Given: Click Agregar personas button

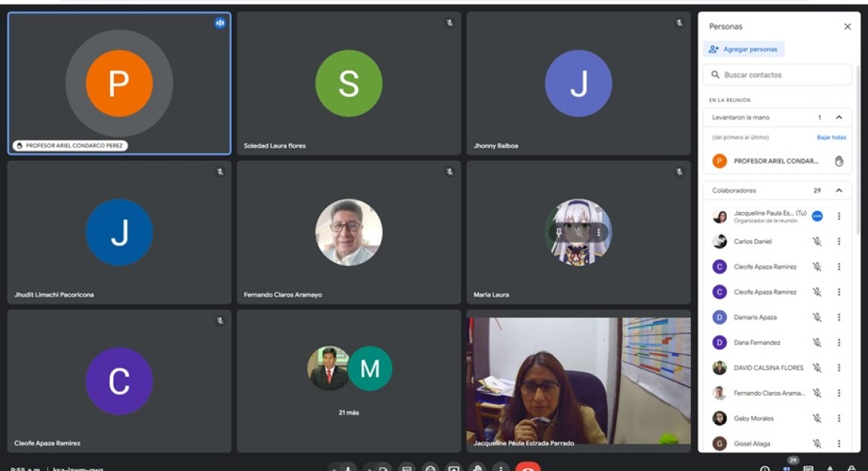Looking at the screenshot, I should pos(743,49).
